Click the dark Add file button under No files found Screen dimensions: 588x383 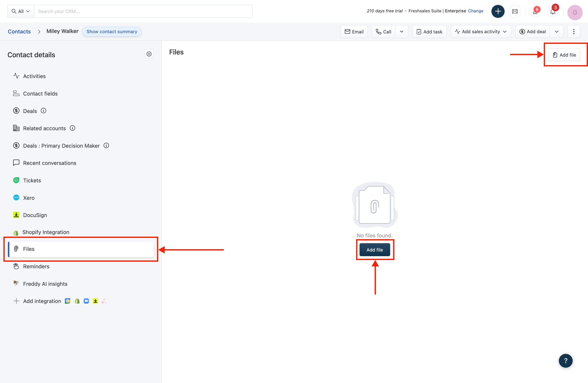coord(375,250)
